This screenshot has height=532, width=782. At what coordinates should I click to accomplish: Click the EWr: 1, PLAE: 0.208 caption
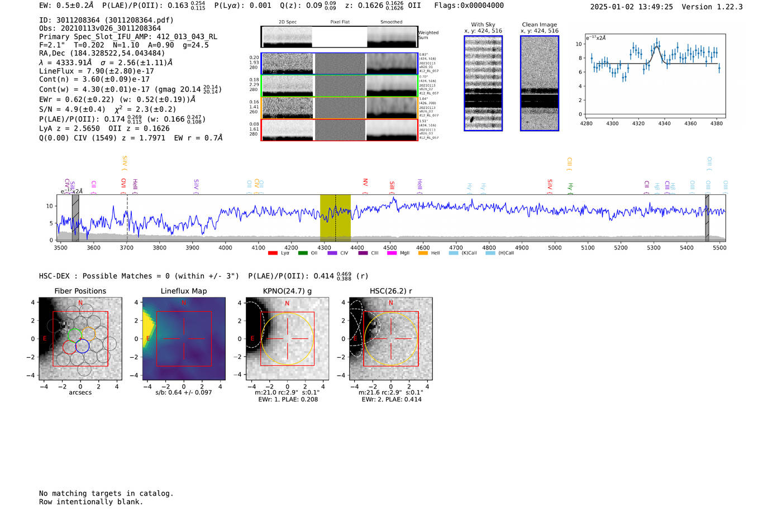pos(288,400)
